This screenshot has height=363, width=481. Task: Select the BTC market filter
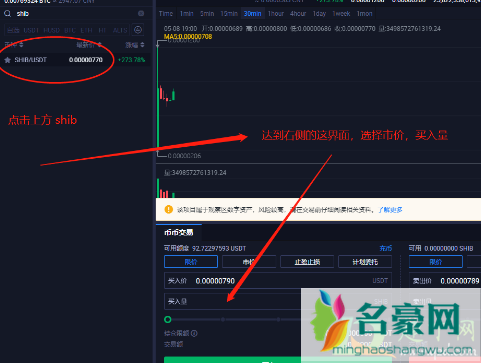(x=70, y=30)
